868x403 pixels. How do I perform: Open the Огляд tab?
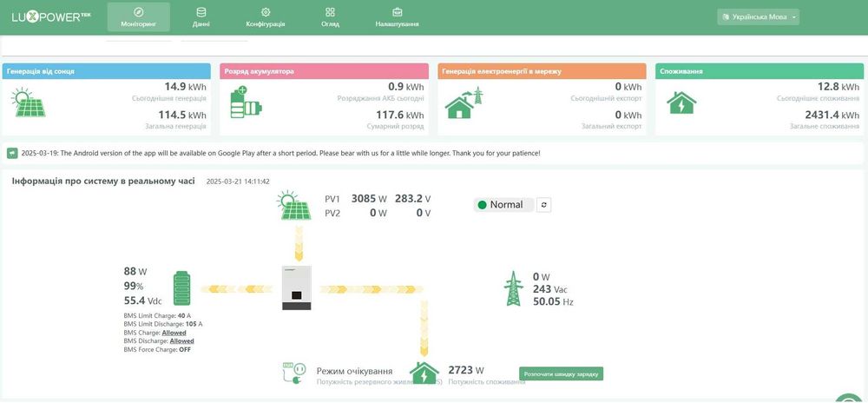point(330,17)
